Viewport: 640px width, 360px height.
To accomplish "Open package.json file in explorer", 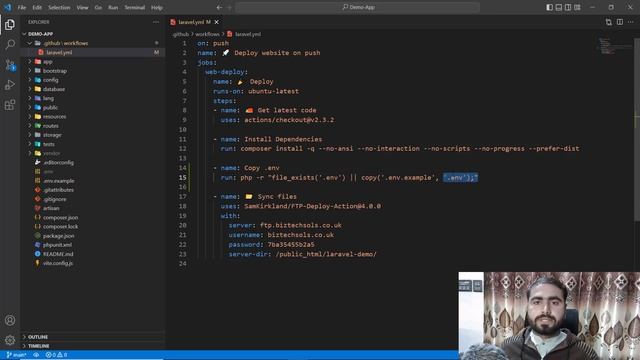I will (92, 236).
